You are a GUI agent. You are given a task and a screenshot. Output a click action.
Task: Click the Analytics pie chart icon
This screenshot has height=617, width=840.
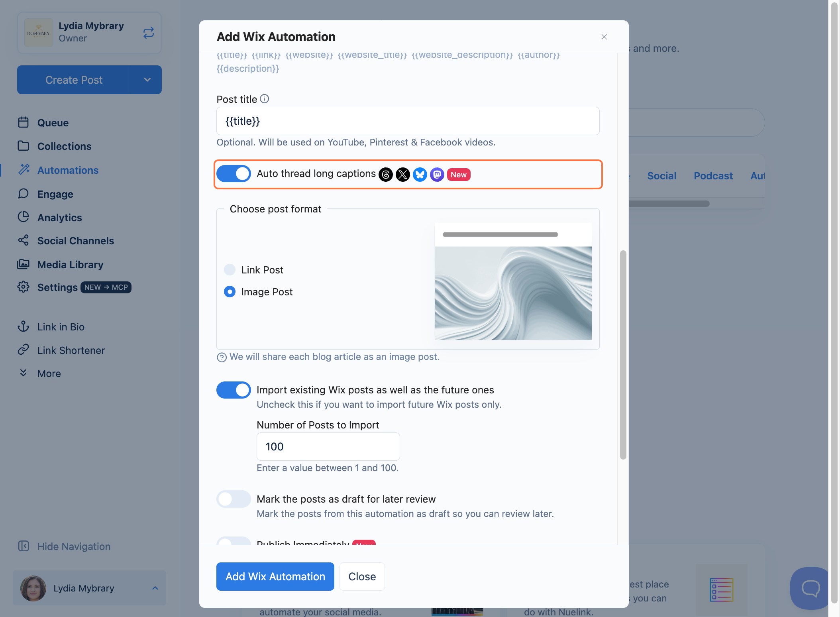pos(24,217)
